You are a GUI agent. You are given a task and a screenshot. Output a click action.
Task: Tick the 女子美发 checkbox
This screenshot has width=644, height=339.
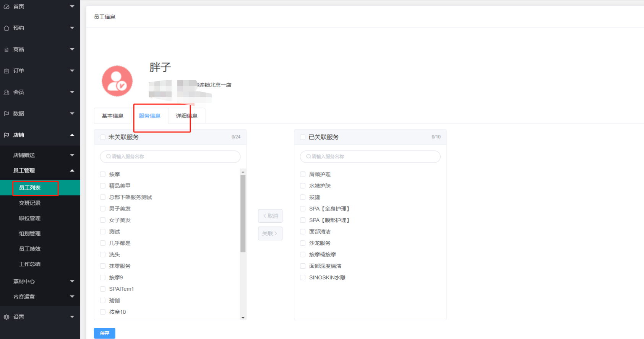point(103,220)
